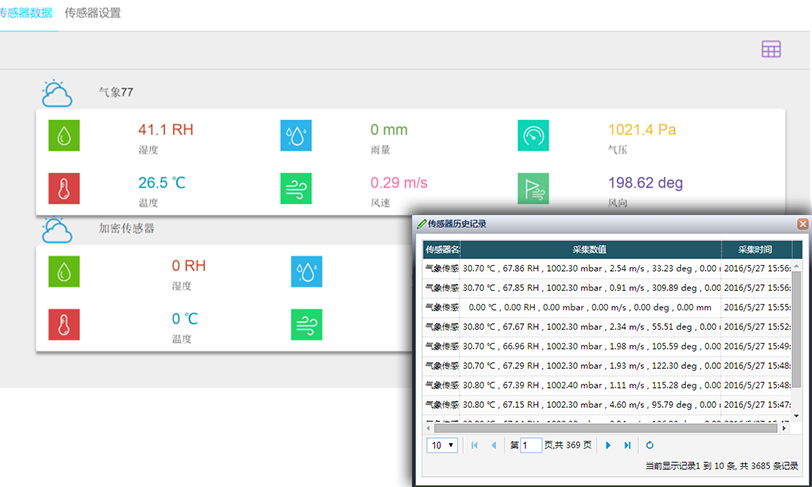Click the time cell 2016/5/27 15:55

tap(757, 307)
